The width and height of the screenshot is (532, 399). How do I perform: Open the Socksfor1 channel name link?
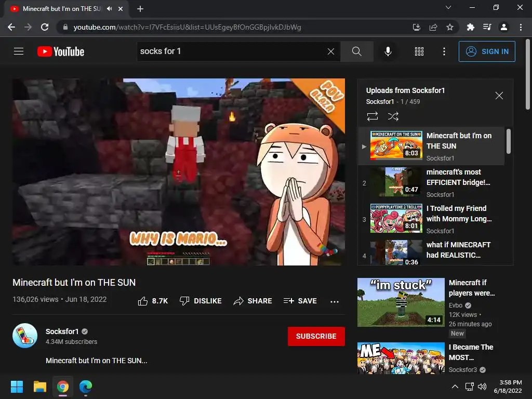pyautogui.click(x=62, y=331)
